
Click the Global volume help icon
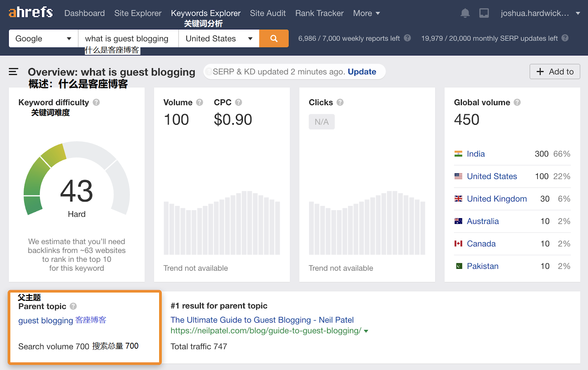(517, 102)
